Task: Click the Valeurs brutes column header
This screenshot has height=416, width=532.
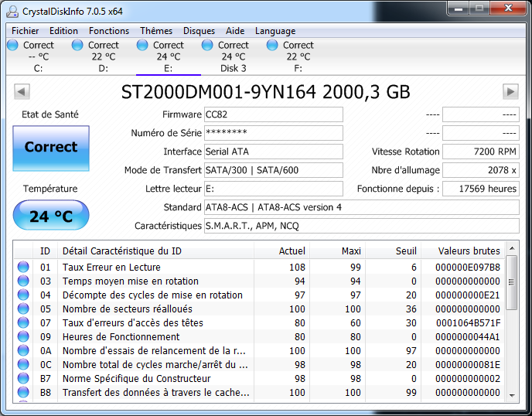Action: point(462,251)
